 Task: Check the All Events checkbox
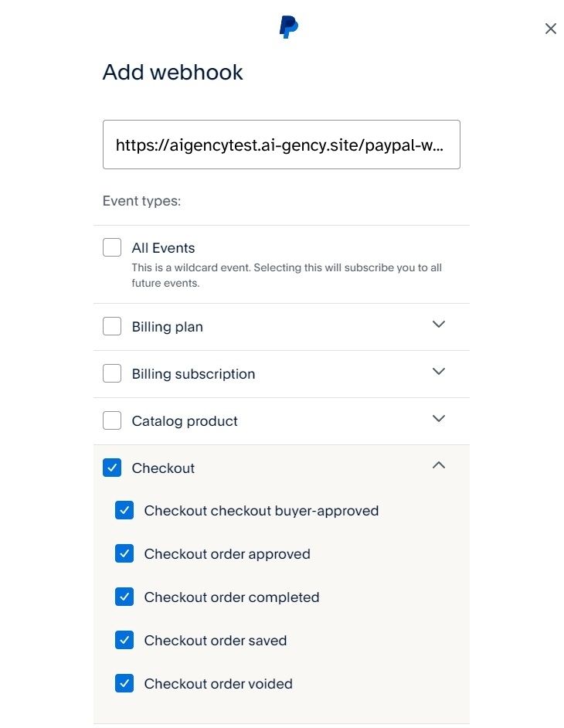[112, 248]
